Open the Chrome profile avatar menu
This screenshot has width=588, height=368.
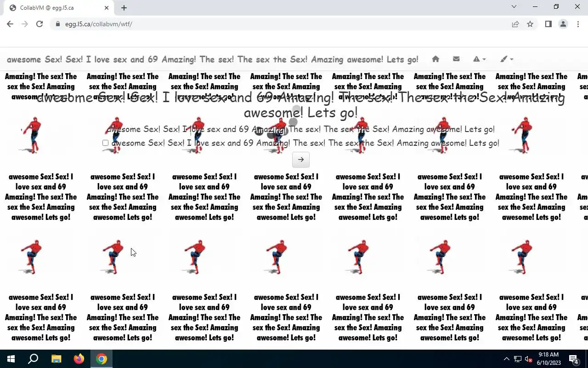(563, 24)
